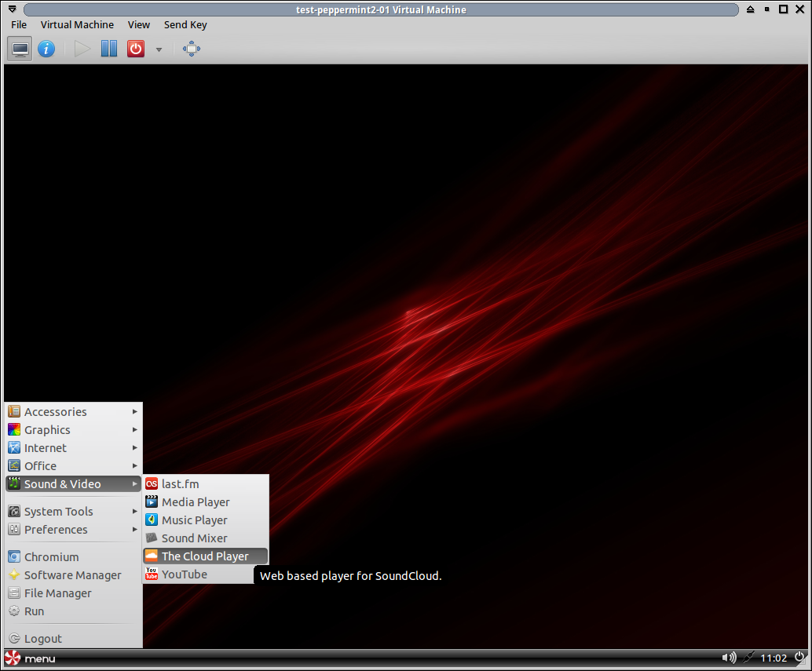Click the Run virtual machine play icon
The width and height of the screenshot is (812, 671).
tap(82, 49)
